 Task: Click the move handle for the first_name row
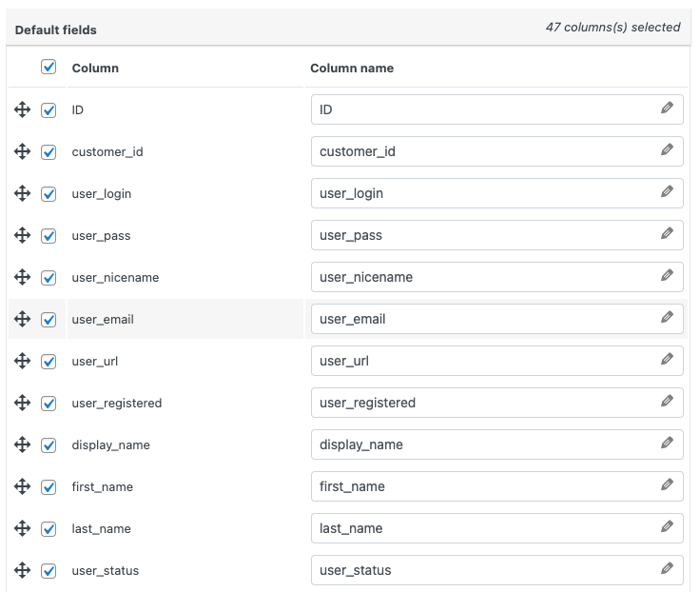click(22, 486)
